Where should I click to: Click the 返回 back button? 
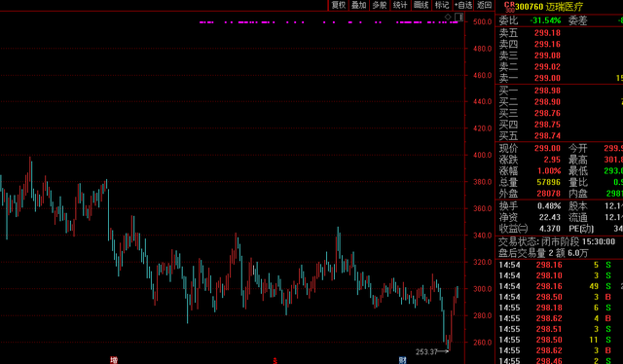pos(485,5)
